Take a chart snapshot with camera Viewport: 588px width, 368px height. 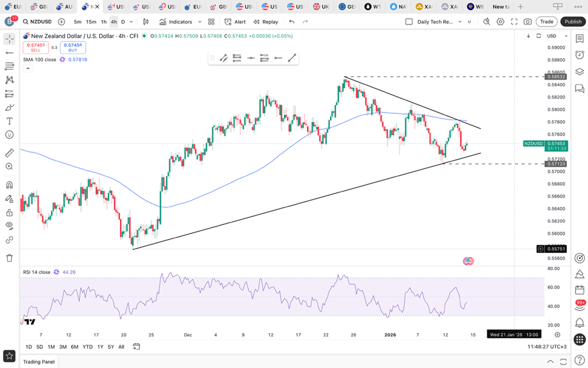pos(528,22)
